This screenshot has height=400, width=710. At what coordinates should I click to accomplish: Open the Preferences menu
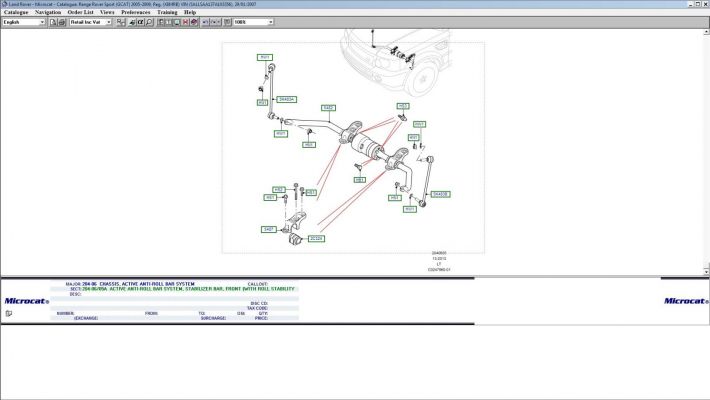[x=135, y=12]
